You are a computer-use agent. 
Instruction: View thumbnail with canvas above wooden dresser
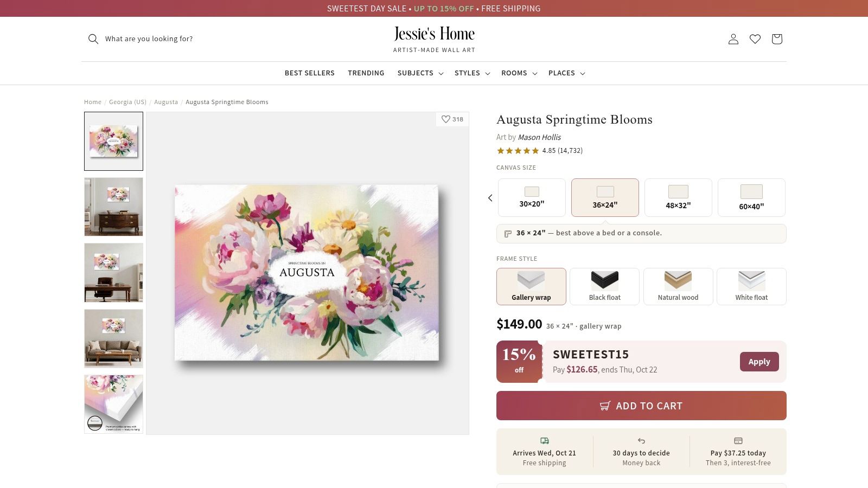tap(113, 207)
